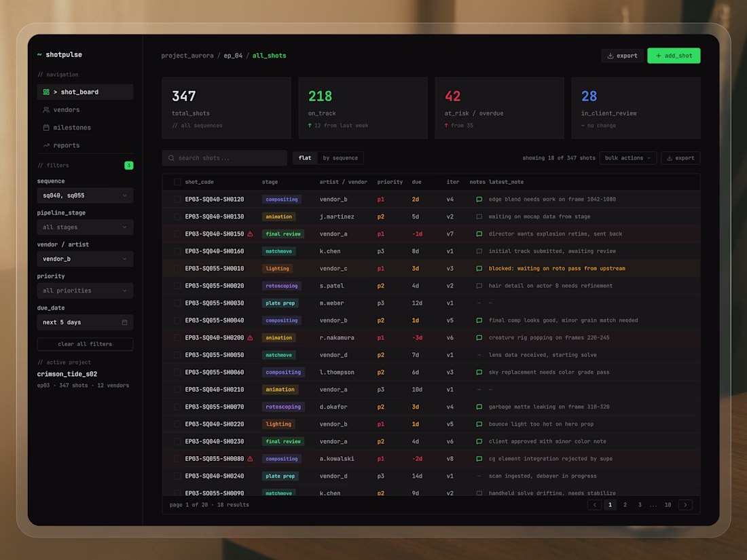Open notes icon for EP03-SQ055-SH0040
Screen dimensions: 747x560
[479, 320]
